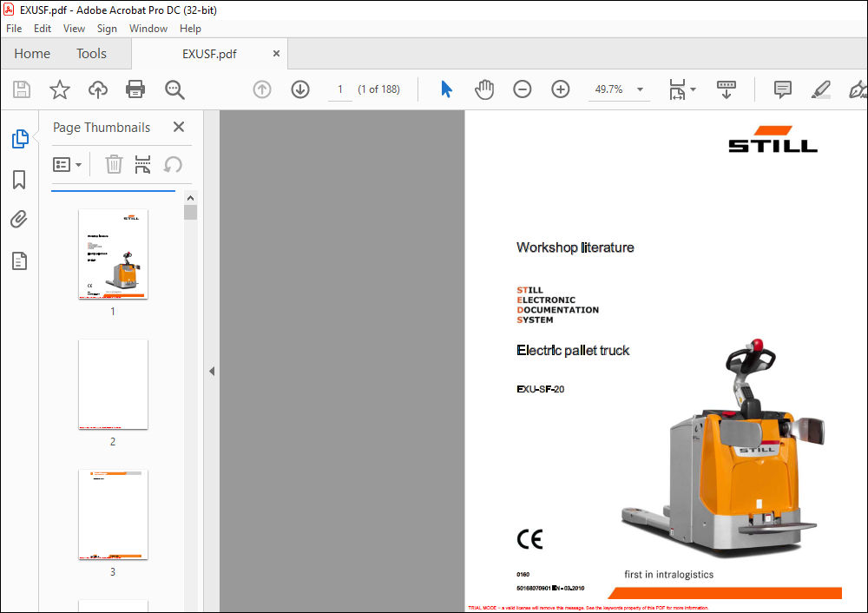Select the page 2 thumbnail
868x613 pixels.
tap(113, 385)
